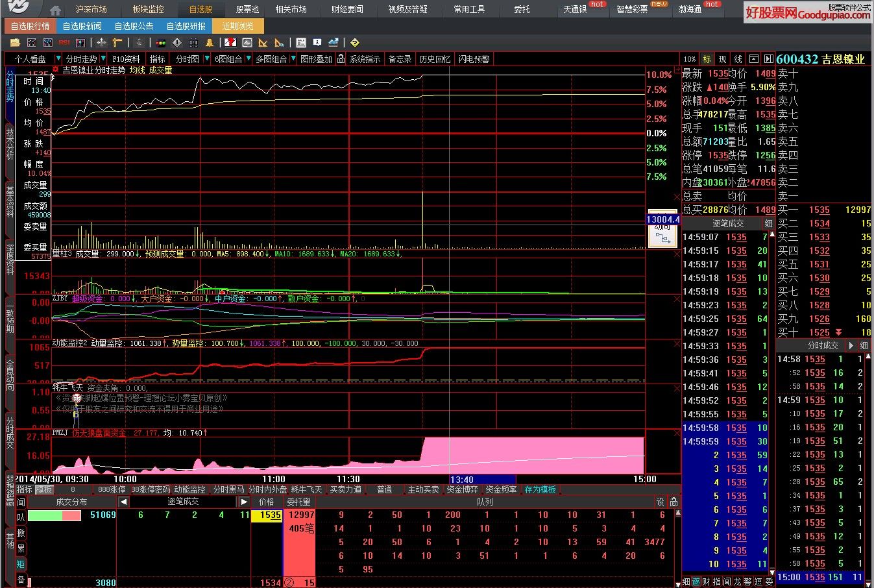This screenshot has height=588, width=874.
Task: Click the lock icon in the 队列 header
Action: [x=674, y=502]
